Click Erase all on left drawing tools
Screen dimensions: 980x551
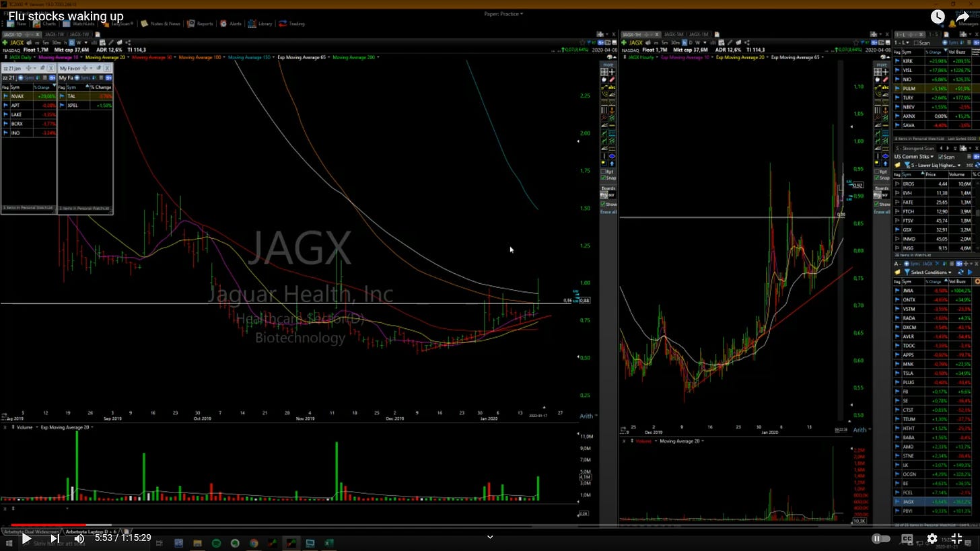(608, 212)
